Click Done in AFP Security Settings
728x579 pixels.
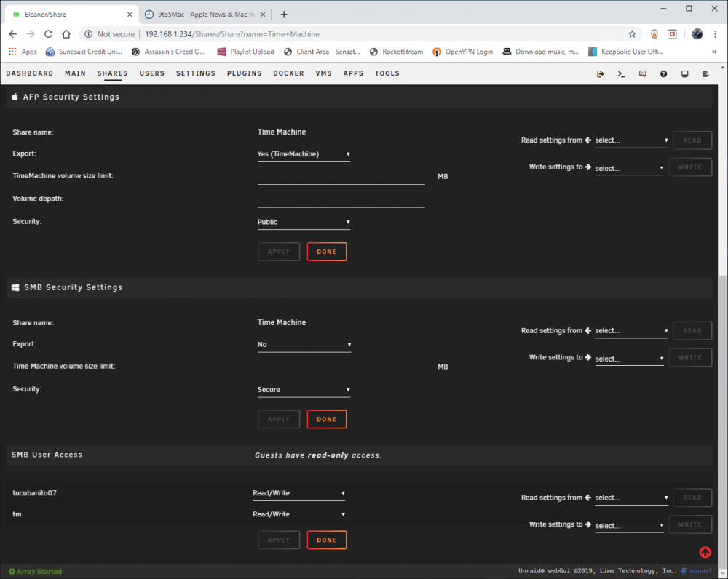tap(327, 252)
